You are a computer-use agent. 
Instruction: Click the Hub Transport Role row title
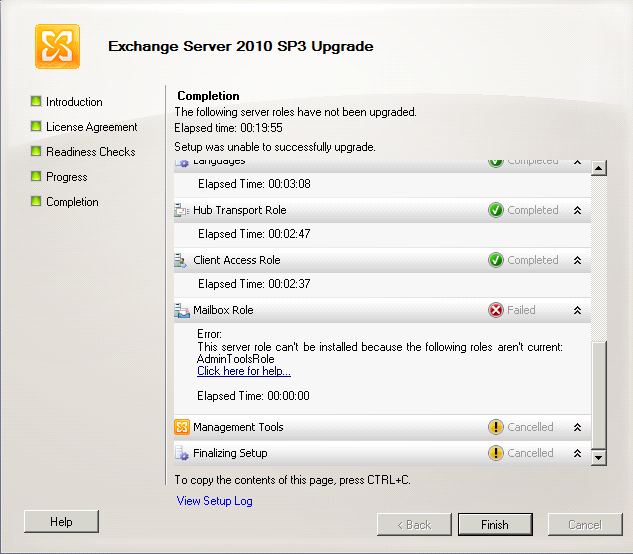coord(240,210)
